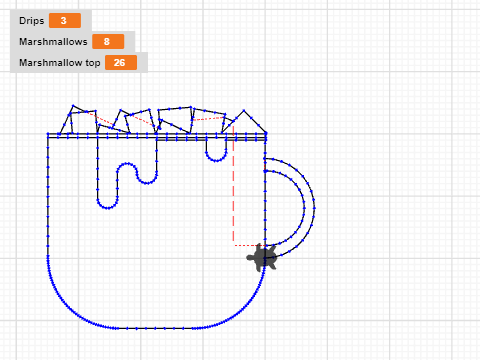
Task: Click the Marshmallow top value 26
Action: tap(121, 63)
